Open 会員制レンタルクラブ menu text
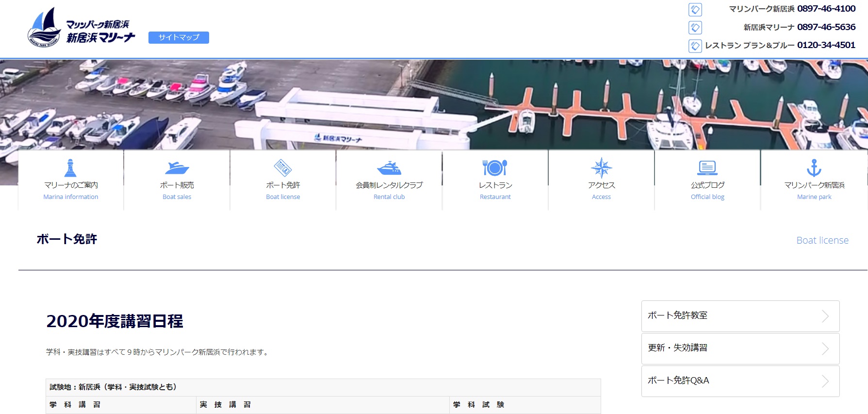 tap(389, 185)
